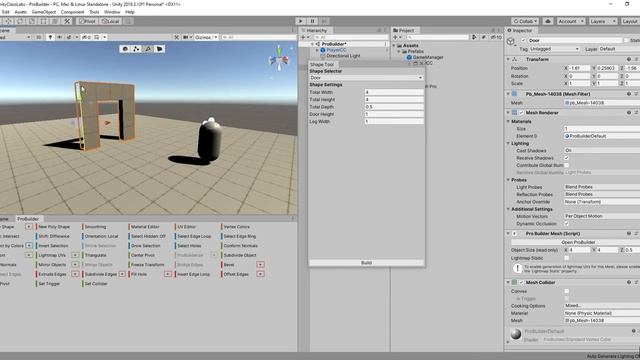Click the Material Editor ProBuilder action
Screen dimensions: 640x360
pos(145,227)
